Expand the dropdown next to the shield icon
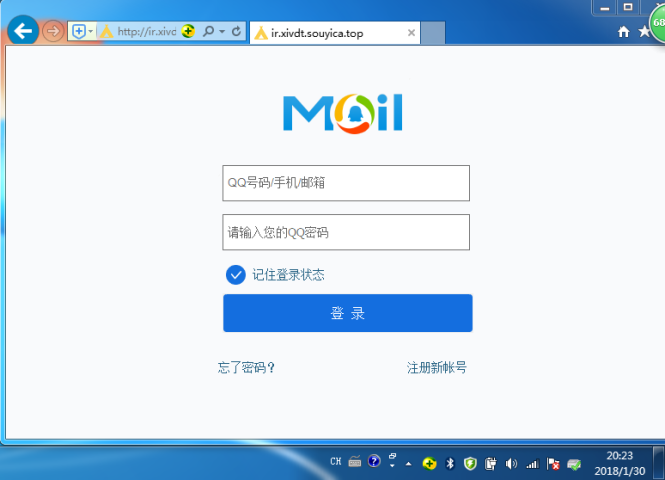 click(x=90, y=31)
